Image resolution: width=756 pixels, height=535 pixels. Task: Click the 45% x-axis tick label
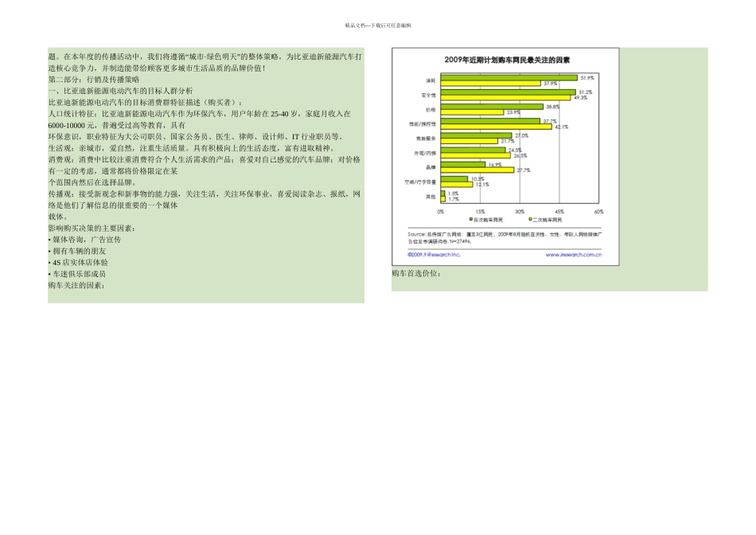(x=559, y=212)
